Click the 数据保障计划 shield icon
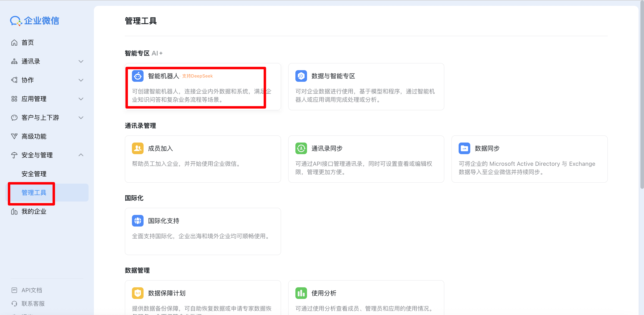The height and width of the screenshot is (315, 644). (x=138, y=293)
